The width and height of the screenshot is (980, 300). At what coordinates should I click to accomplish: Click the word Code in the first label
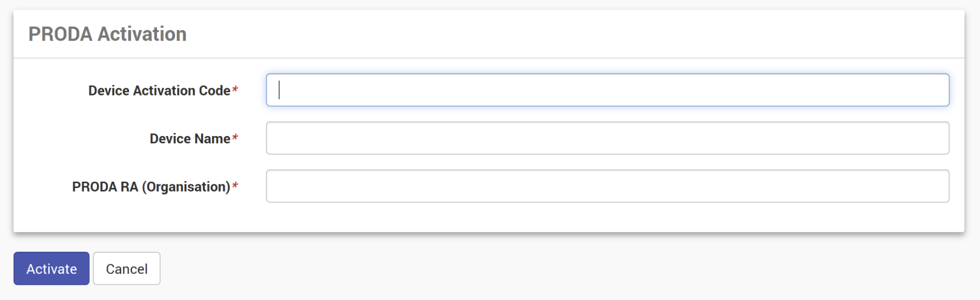pos(215,90)
